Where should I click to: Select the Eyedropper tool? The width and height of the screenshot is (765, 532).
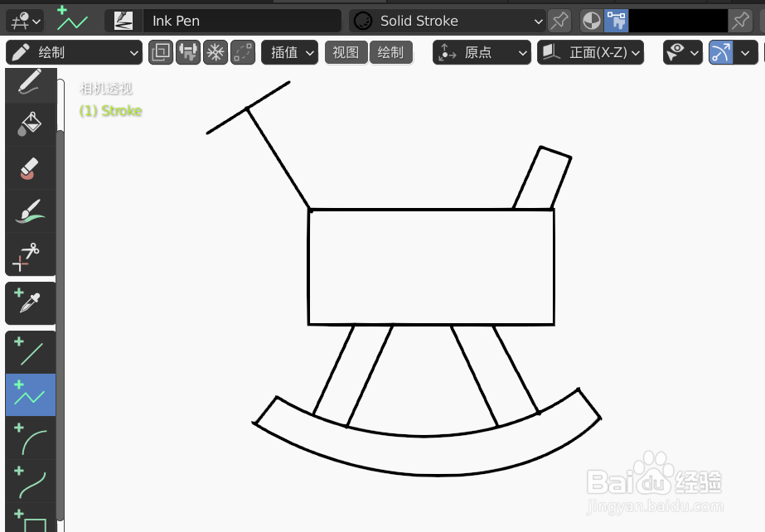[x=30, y=302]
